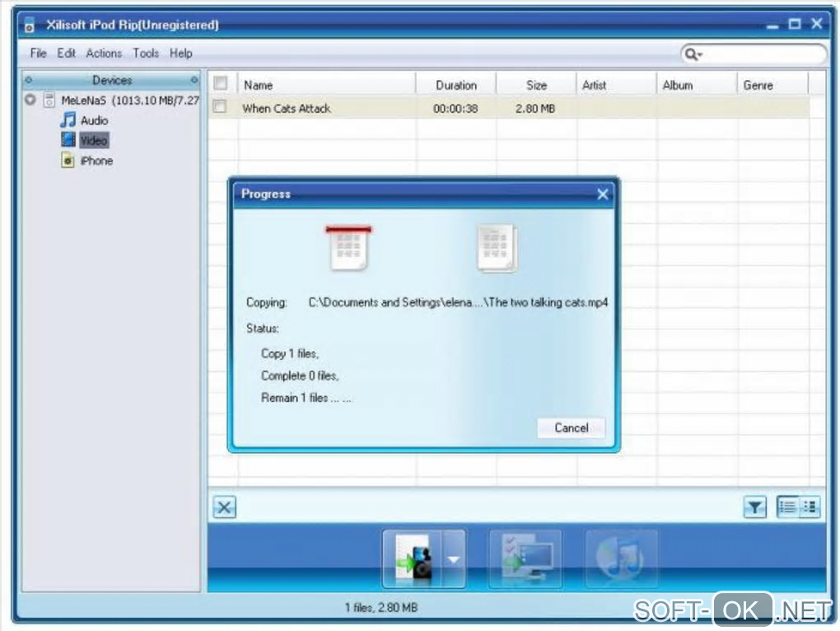Sort the list by the Album column
Image resolution: width=840 pixels, height=631 pixels.
click(697, 85)
